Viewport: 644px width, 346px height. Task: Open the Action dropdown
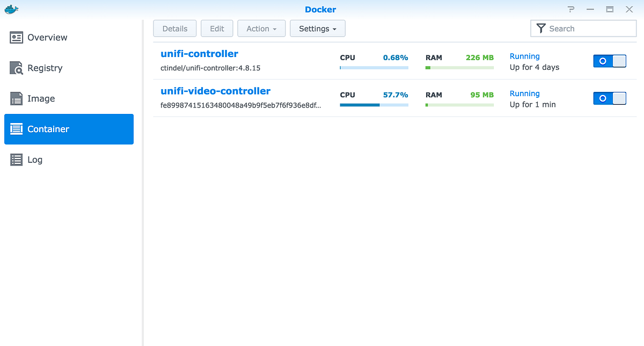(261, 28)
